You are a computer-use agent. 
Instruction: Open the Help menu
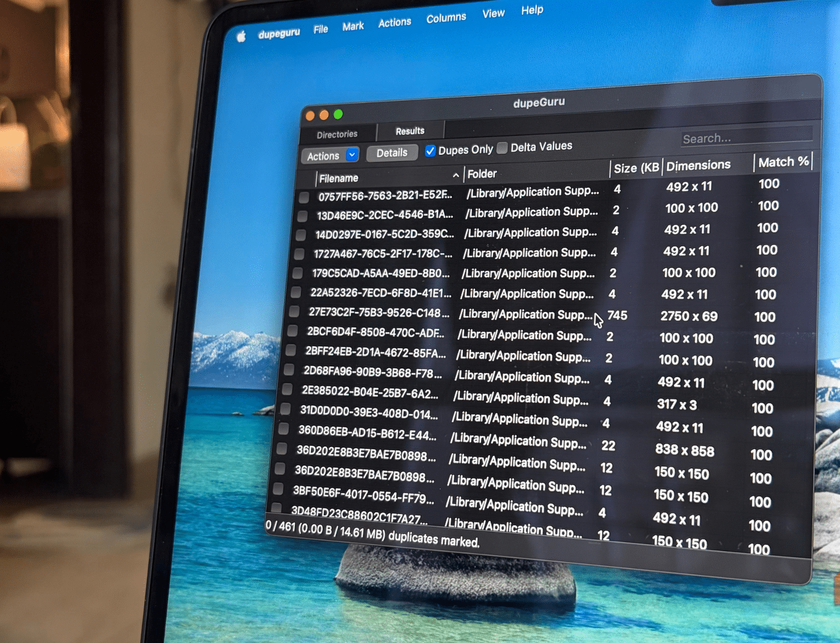pos(532,10)
